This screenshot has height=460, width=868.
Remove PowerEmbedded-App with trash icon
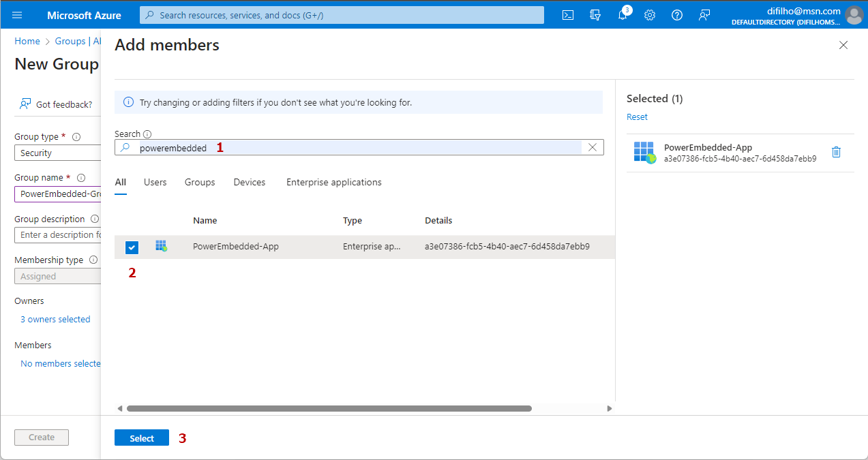pos(836,153)
